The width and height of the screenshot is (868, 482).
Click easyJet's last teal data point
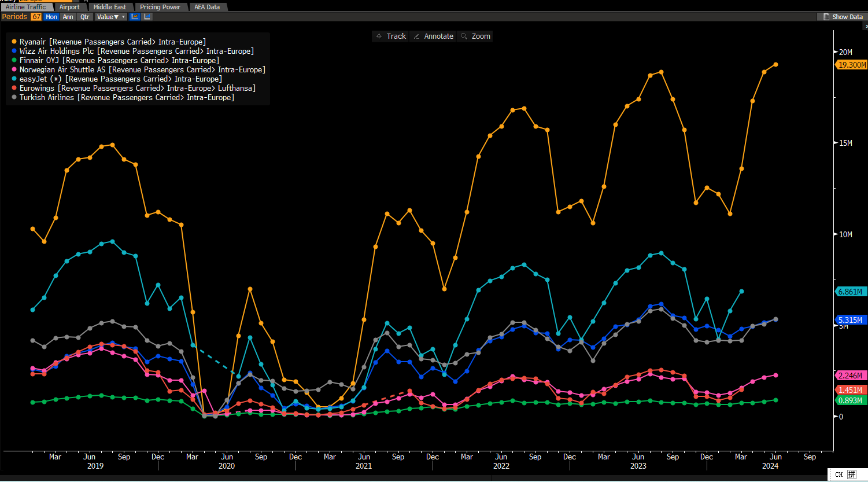tap(741, 292)
